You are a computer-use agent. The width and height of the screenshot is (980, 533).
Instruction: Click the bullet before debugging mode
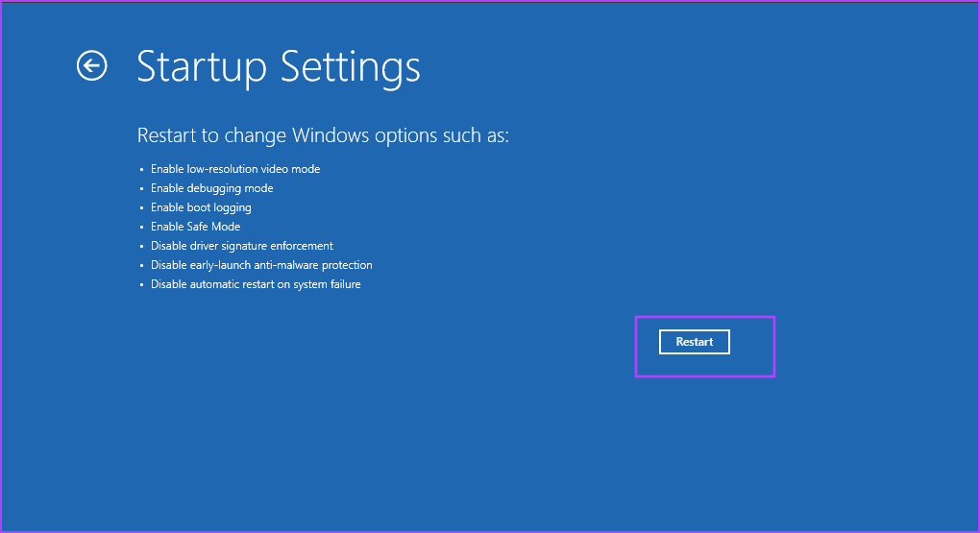click(x=141, y=189)
